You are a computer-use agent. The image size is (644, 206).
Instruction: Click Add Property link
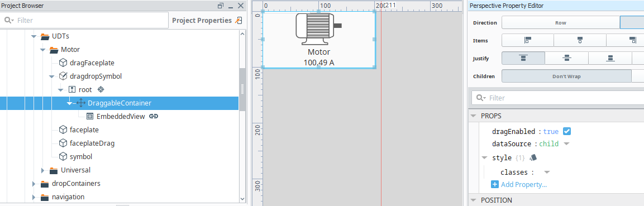point(524,185)
